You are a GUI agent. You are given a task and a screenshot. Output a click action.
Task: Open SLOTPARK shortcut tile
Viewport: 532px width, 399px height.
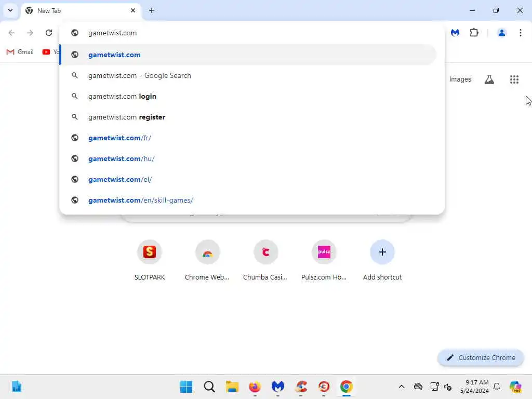150,260
